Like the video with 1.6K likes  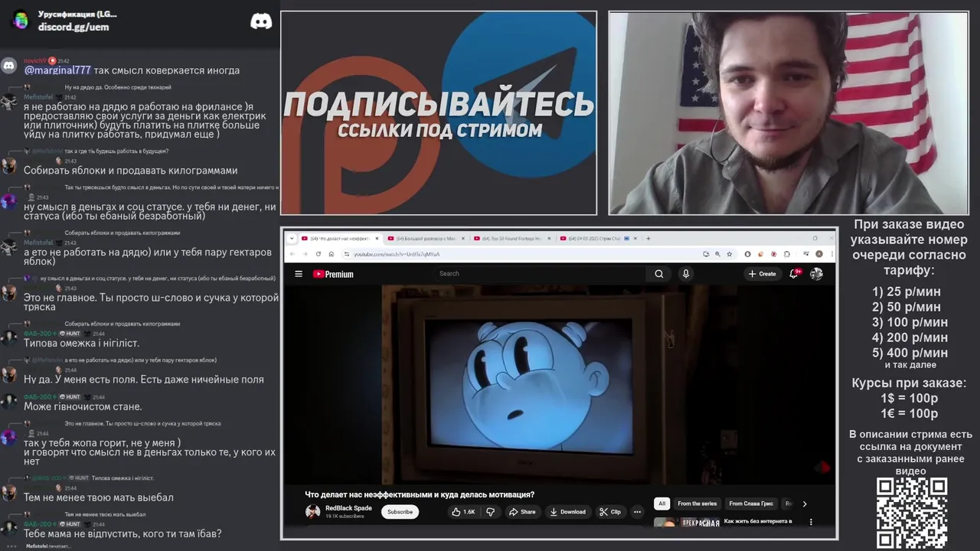(464, 512)
